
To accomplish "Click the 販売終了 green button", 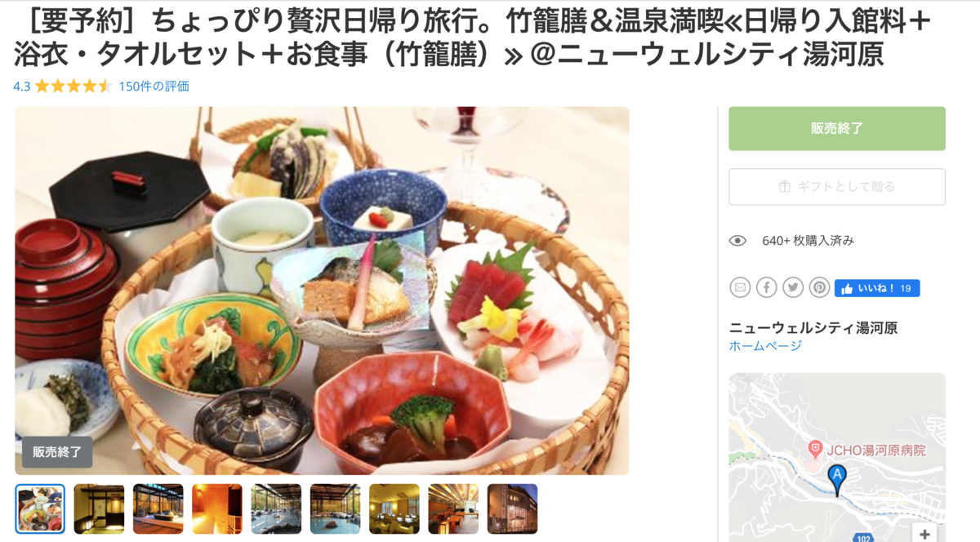I will (837, 128).
